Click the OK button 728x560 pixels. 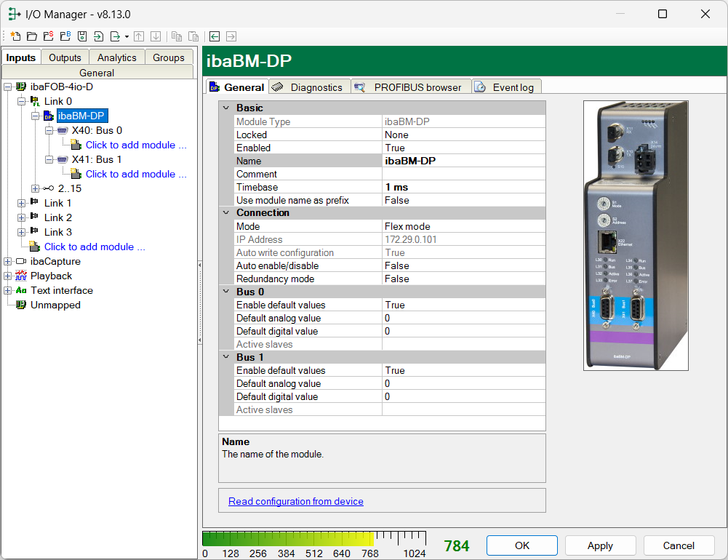click(522, 545)
